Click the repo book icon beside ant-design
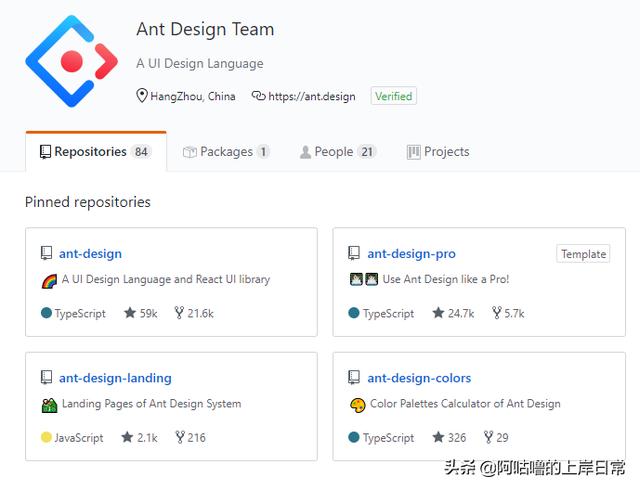Image resolution: width=640 pixels, height=490 pixels. pos(47,253)
